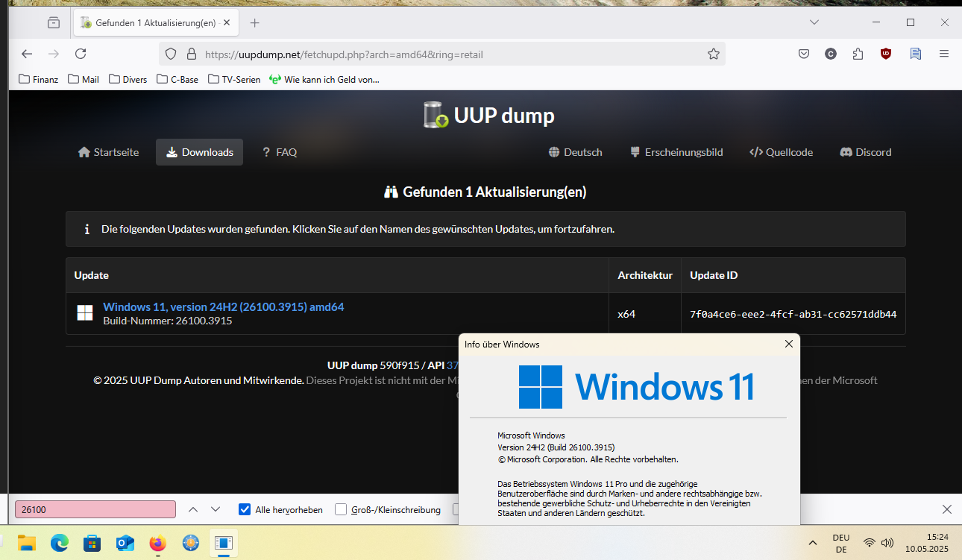The width and height of the screenshot is (962, 560).
Task: Change language via Deutsch item
Action: [x=575, y=152]
